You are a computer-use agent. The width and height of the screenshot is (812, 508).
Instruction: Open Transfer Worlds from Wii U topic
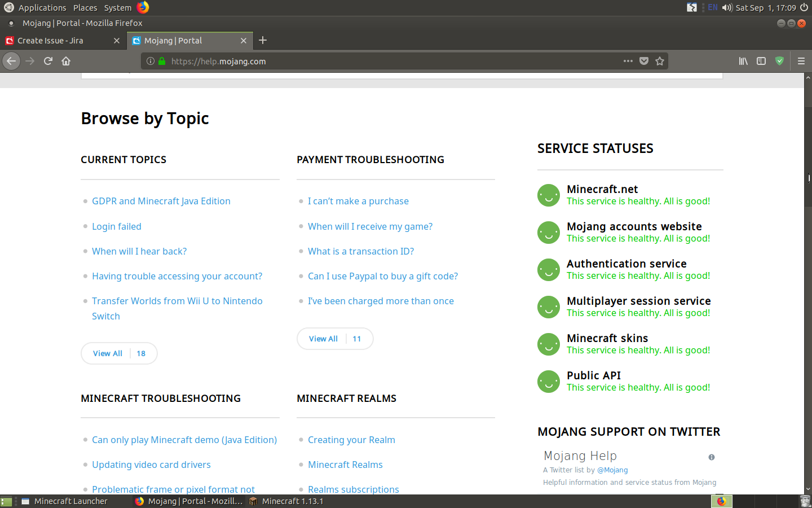tap(177, 308)
